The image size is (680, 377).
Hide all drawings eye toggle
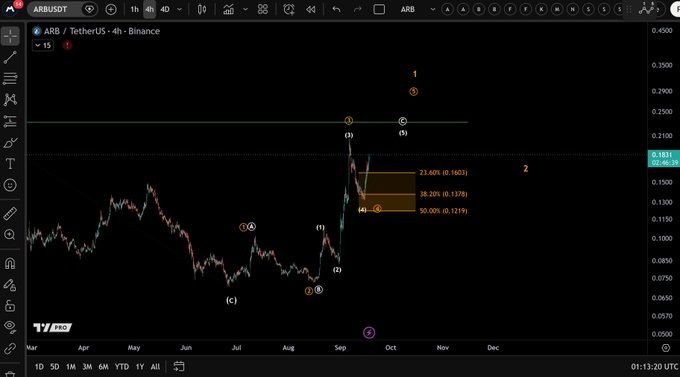[x=10, y=327]
